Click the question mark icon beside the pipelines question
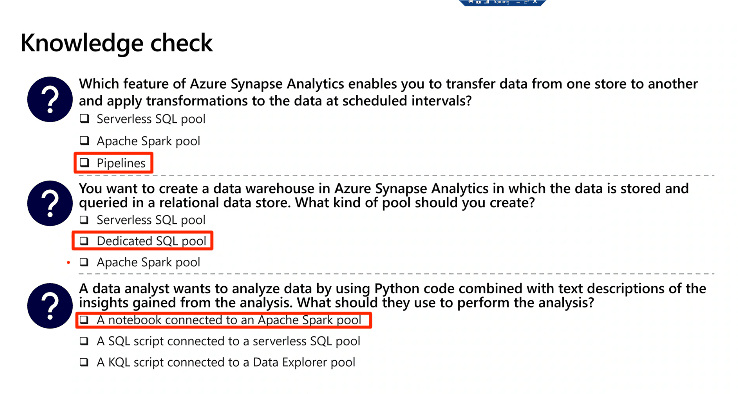Image resolution: width=738 pixels, height=394 pixels. coord(49,99)
